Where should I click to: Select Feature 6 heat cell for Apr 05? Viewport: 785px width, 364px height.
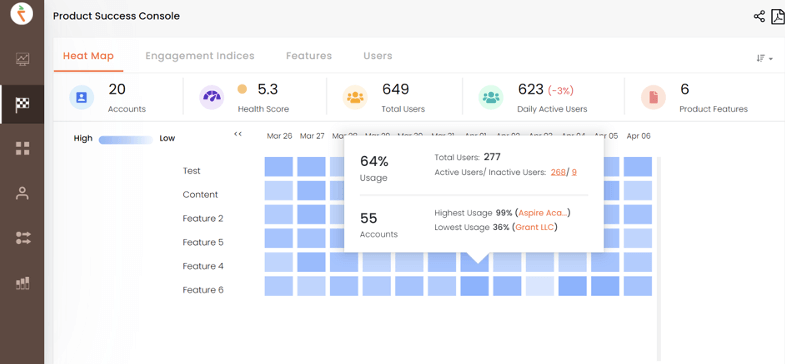[x=605, y=286]
